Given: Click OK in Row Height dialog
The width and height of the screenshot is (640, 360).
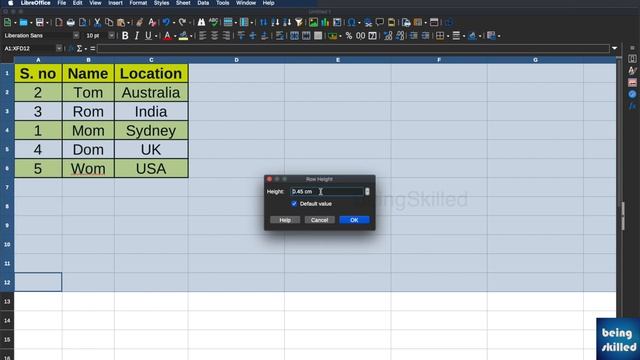Looking at the screenshot, I should [x=354, y=220].
